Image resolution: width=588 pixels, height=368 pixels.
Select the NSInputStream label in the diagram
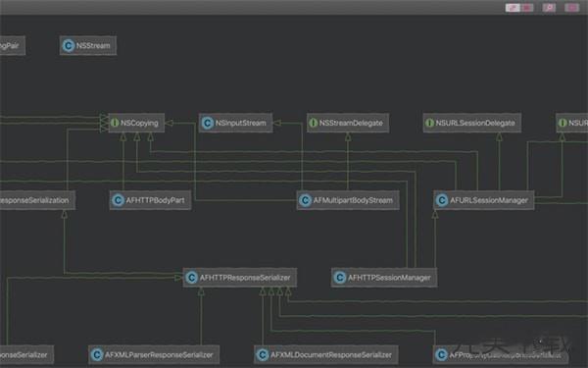[240, 124]
